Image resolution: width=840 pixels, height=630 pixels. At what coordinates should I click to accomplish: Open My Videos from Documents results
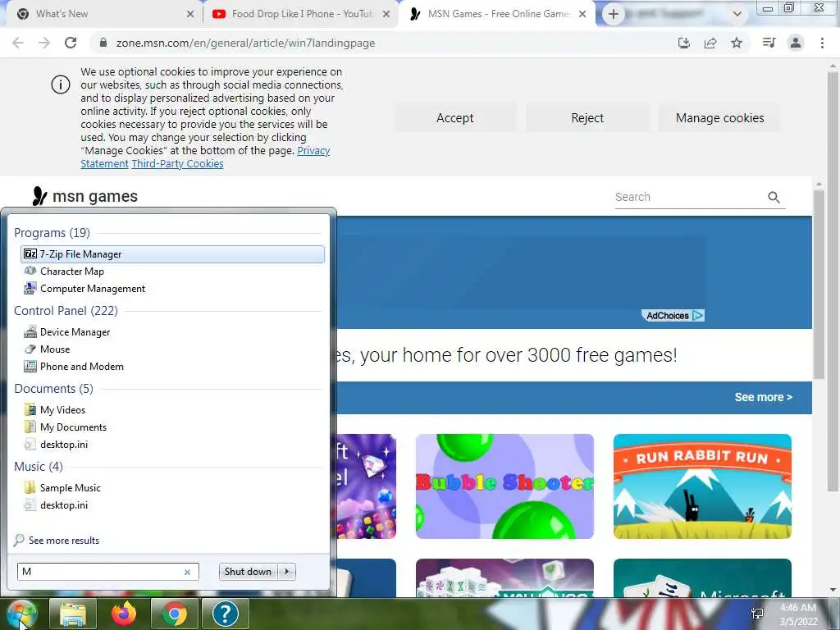[x=172, y=410]
